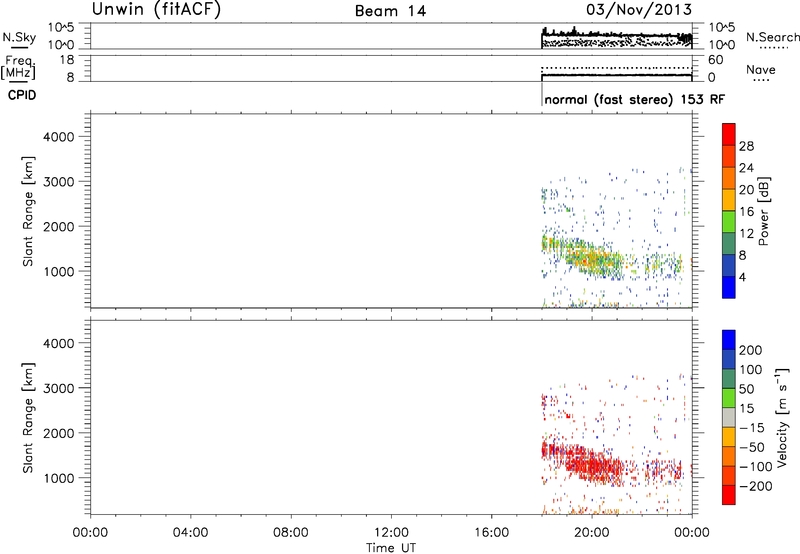Click the red bottom of the Velocity colorbar
The image size is (800, 554).
[x=729, y=495]
